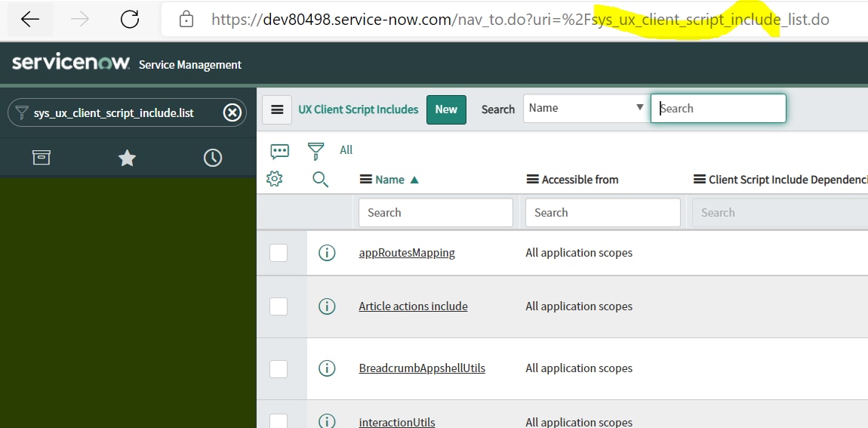Toggle the filter funnel icon
Image resolution: width=868 pixels, height=428 pixels.
pyautogui.click(x=315, y=151)
